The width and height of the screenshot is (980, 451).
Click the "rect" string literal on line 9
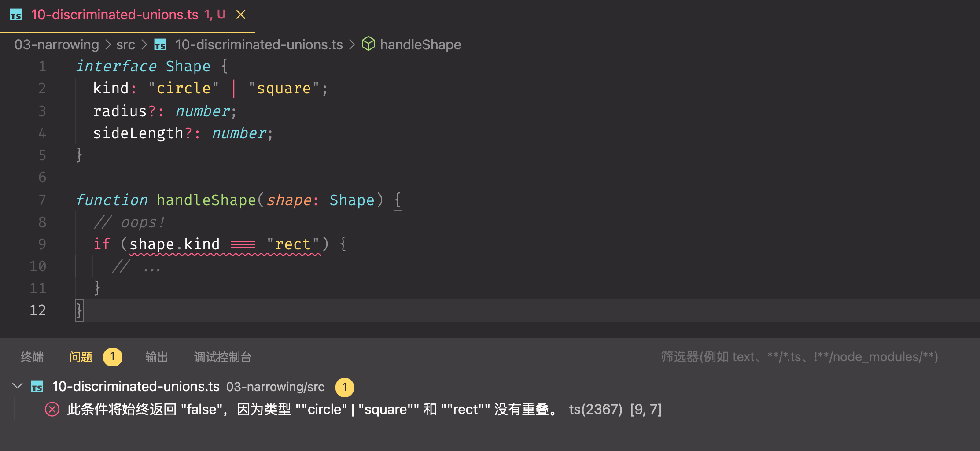tap(293, 244)
